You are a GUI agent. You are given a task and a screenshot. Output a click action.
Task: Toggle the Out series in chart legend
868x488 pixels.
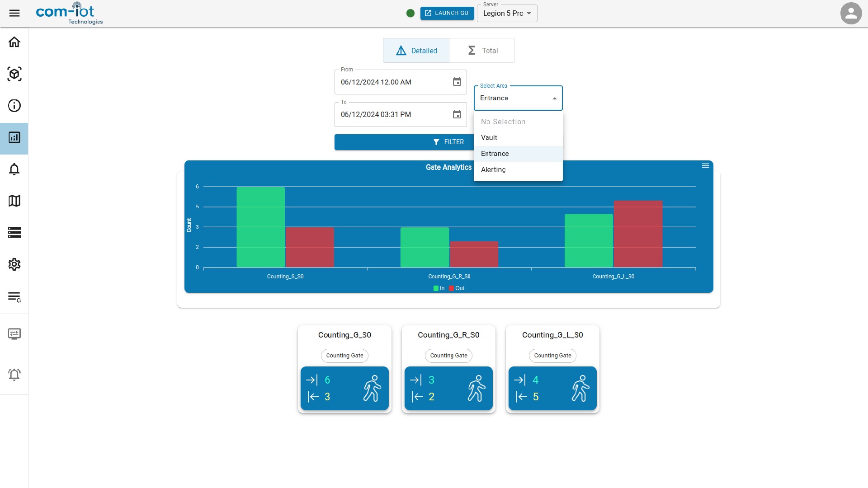click(457, 288)
